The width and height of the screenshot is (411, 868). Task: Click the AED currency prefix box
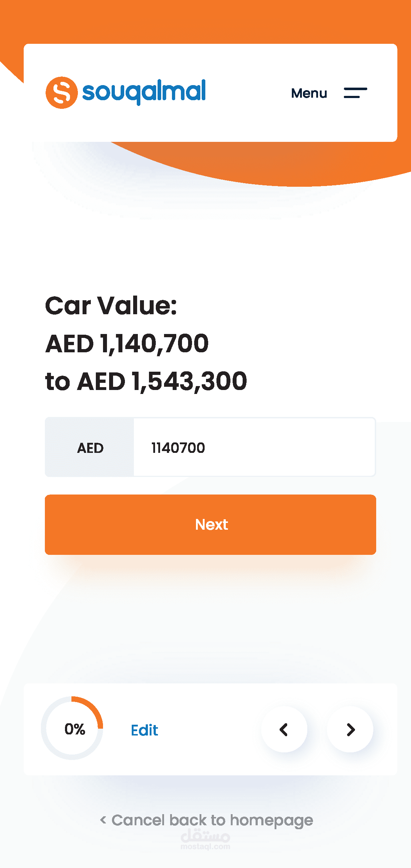pyautogui.click(x=90, y=447)
